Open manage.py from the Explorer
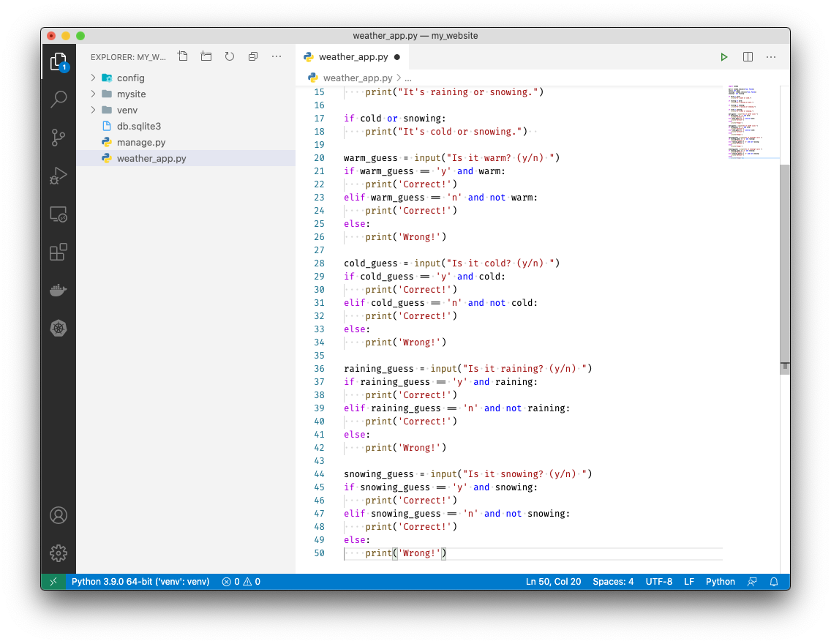Viewport: 831px width, 644px height. click(x=140, y=142)
